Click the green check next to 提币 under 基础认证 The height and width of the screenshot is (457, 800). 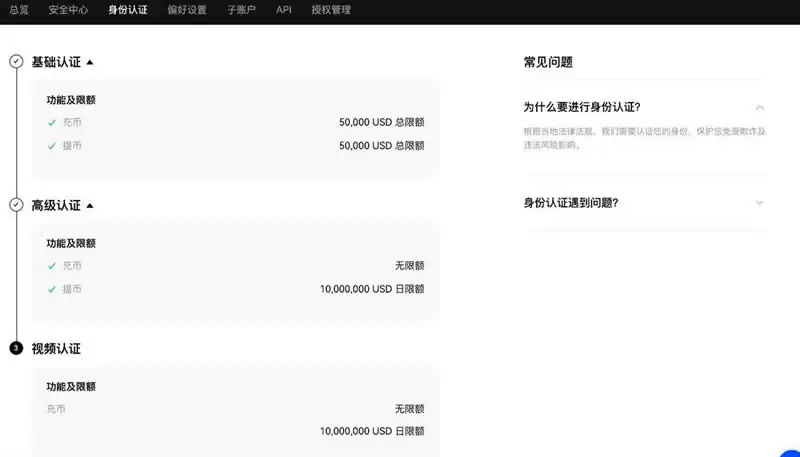52,145
